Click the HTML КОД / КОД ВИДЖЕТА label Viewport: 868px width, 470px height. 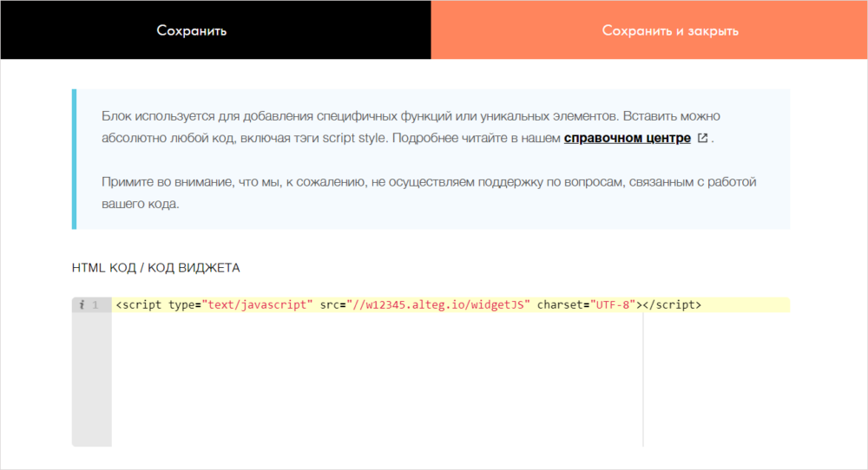point(155,268)
